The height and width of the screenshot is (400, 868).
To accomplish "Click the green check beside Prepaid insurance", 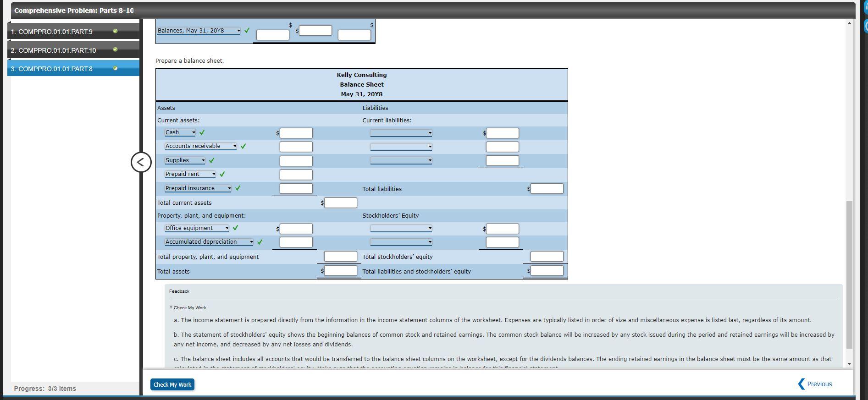I will tap(238, 188).
